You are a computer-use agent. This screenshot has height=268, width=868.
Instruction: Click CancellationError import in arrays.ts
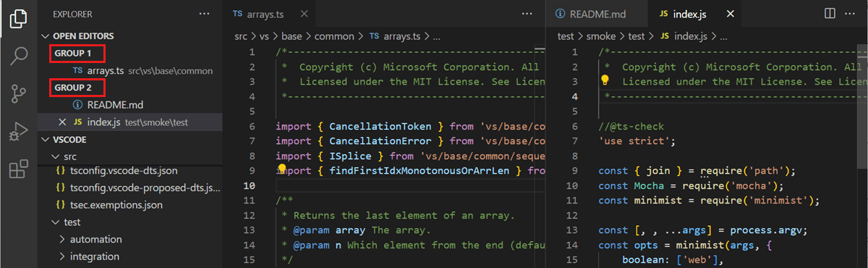(380, 141)
